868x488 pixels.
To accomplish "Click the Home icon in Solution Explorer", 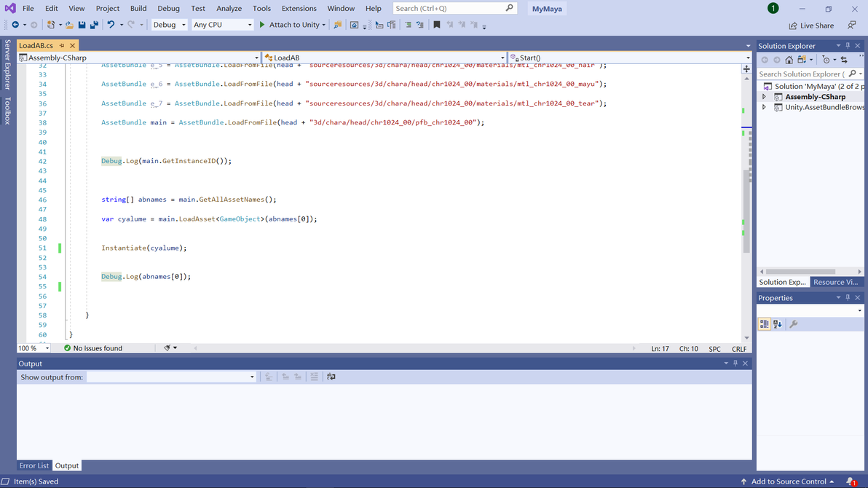I will click(789, 60).
